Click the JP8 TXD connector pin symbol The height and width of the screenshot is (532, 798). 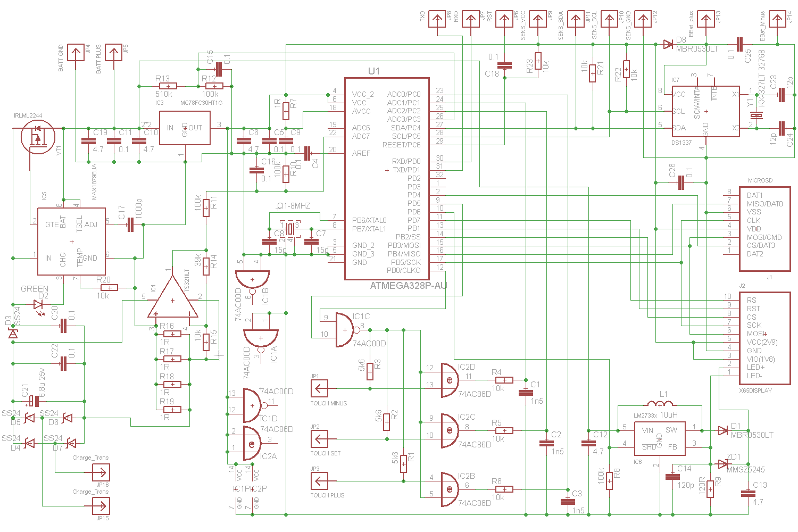(x=437, y=20)
